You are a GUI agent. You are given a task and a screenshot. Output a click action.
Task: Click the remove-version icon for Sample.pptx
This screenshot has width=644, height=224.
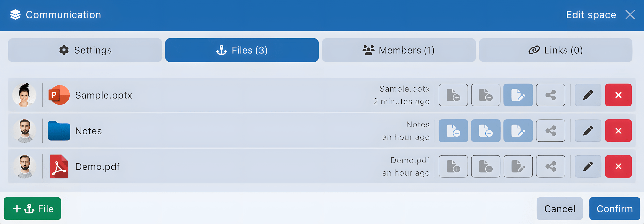pos(486,95)
